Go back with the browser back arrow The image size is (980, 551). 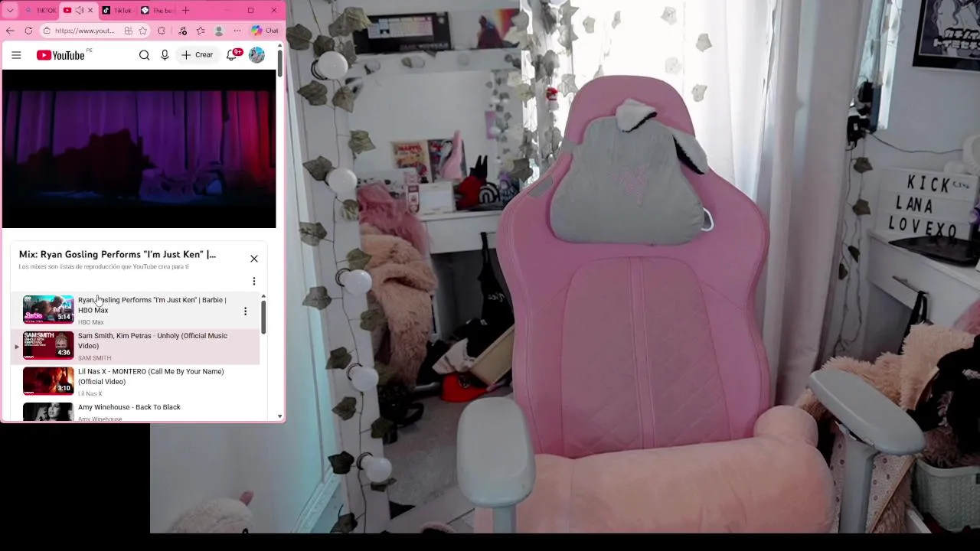click(10, 31)
